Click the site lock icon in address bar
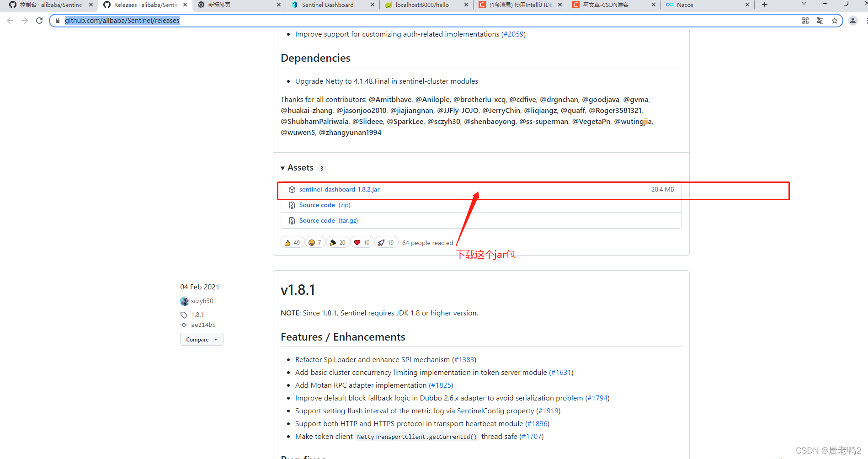This screenshot has width=868, height=459. point(58,21)
